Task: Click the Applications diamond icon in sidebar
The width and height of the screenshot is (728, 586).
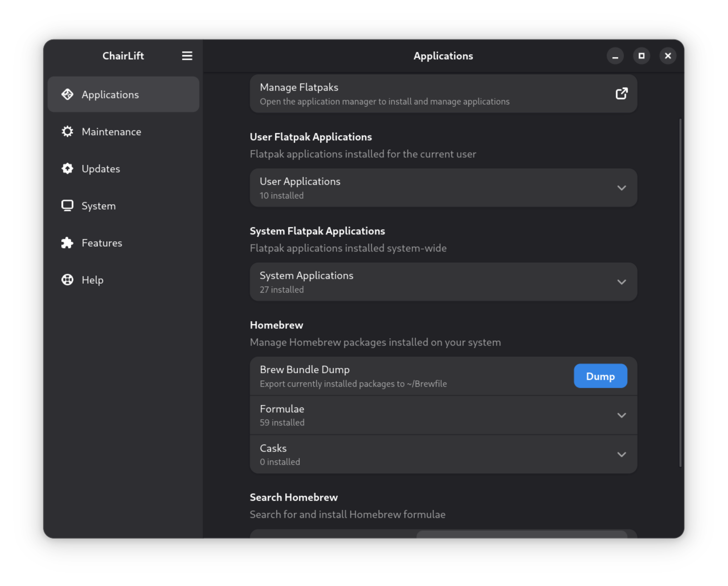Action: tap(67, 94)
